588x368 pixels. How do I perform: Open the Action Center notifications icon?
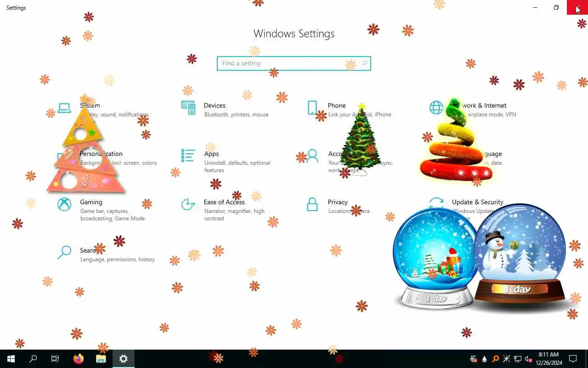[x=573, y=359]
